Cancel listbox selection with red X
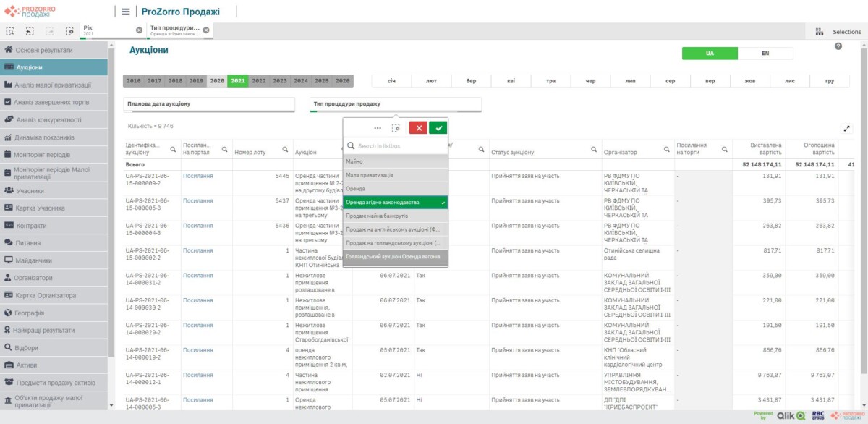868x424 pixels. (418, 127)
